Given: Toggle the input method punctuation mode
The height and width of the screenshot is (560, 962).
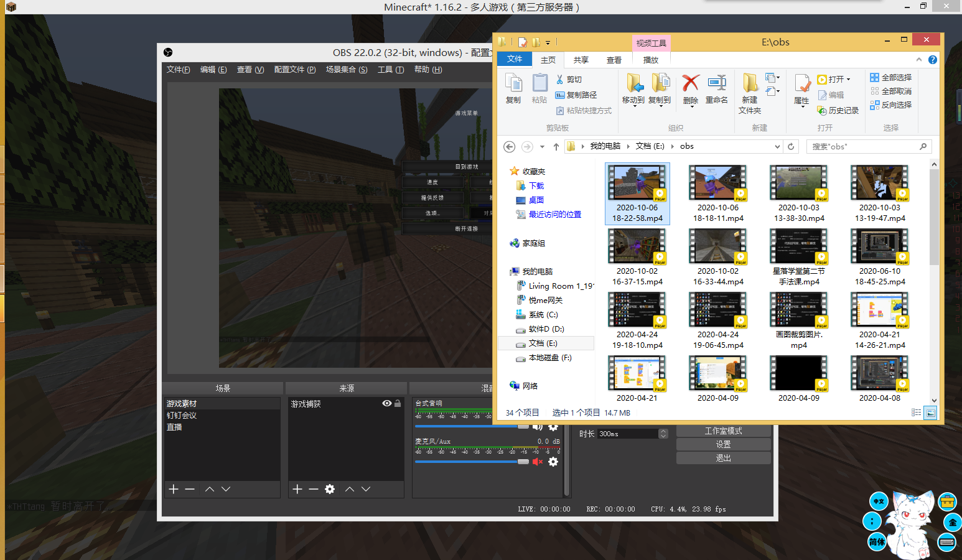Looking at the screenshot, I should pyautogui.click(x=871, y=521).
